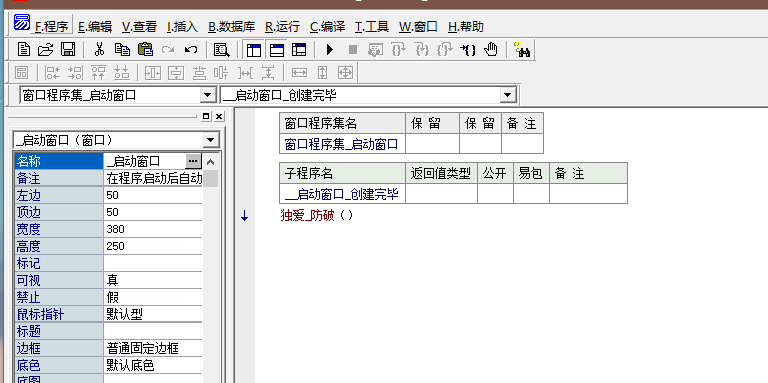Click the greyed Redo arrow icon

coord(168,49)
